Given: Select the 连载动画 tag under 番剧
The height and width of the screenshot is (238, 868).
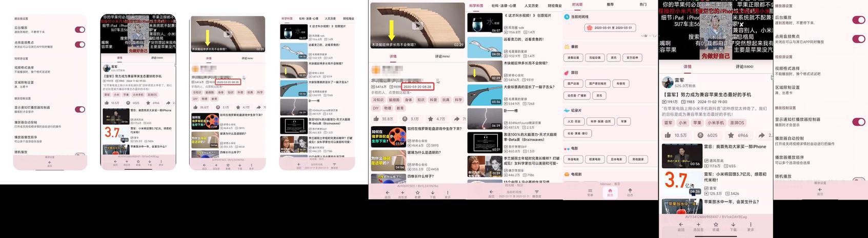Looking at the screenshot, I should (574, 57).
